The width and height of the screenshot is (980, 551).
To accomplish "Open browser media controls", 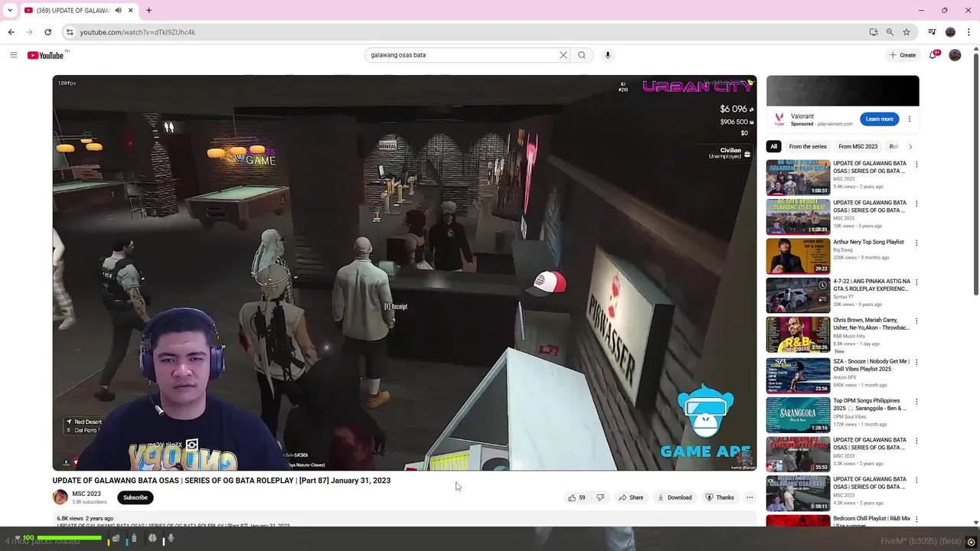I will click(932, 32).
